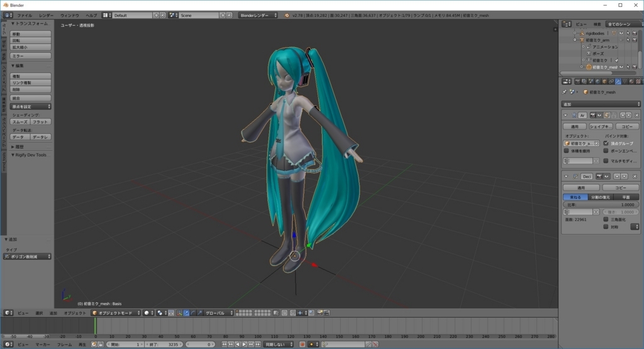
Task: Open the グローバル orientation dropdown
Action: pyautogui.click(x=218, y=313)
